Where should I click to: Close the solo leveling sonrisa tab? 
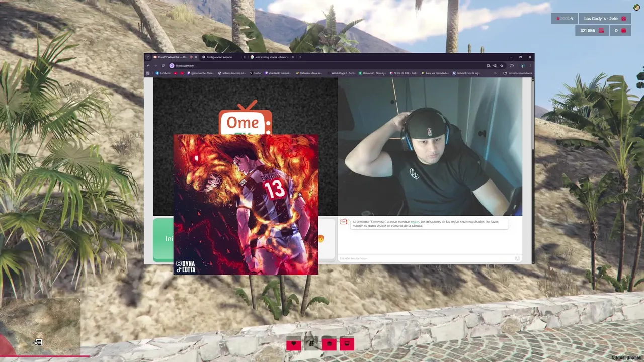click(293, 57)
